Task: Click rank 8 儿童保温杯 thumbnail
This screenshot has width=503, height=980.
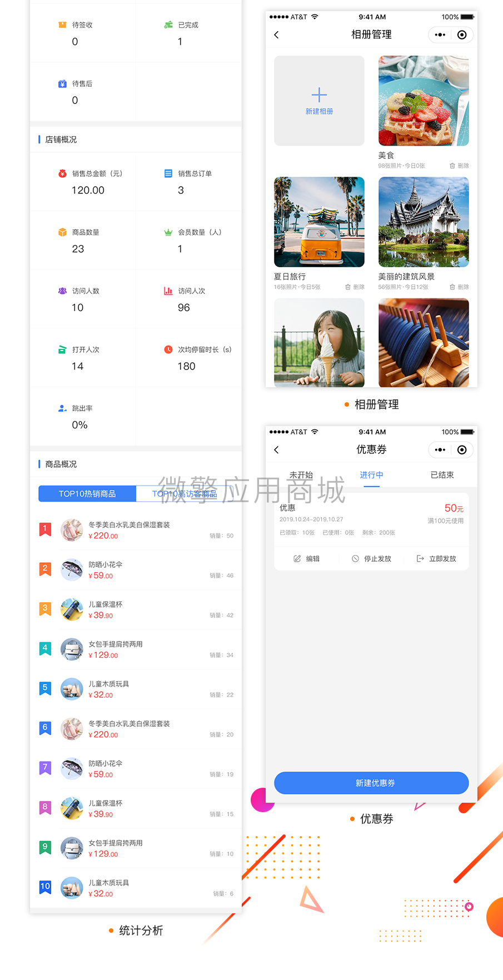Action: click(x=72, y=809)
